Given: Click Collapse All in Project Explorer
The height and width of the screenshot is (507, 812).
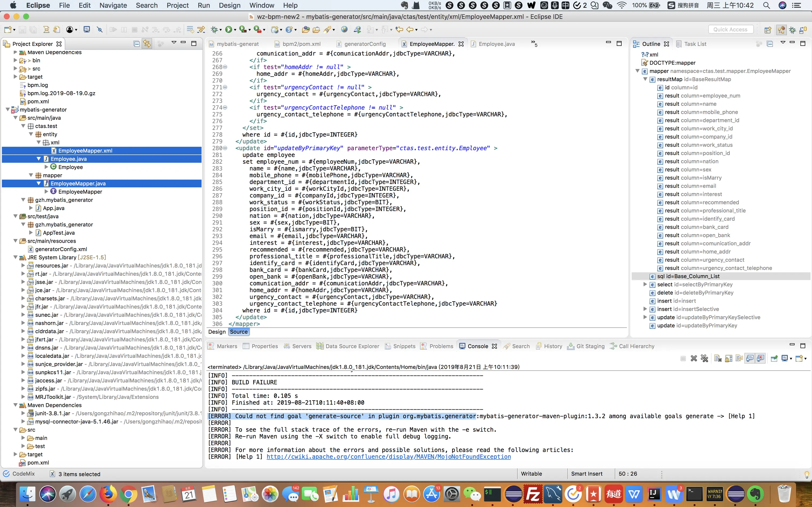Looking at the screenshot, I should point(137,43).
